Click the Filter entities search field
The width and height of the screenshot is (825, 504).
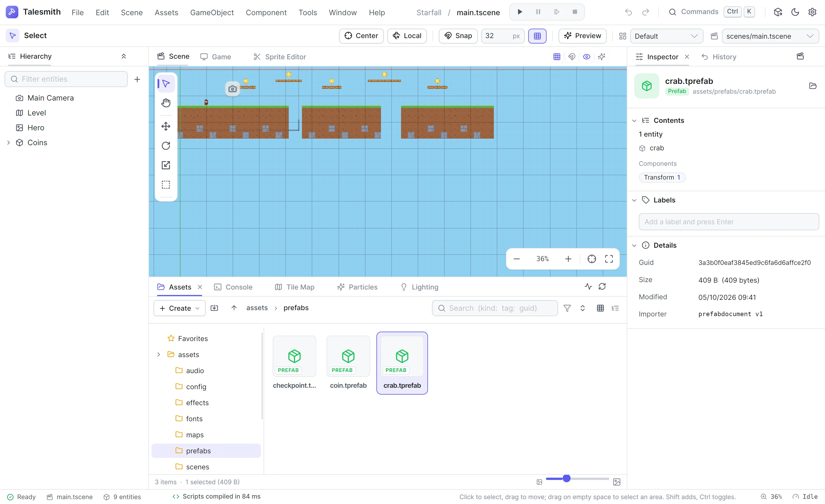pos(66,79)
